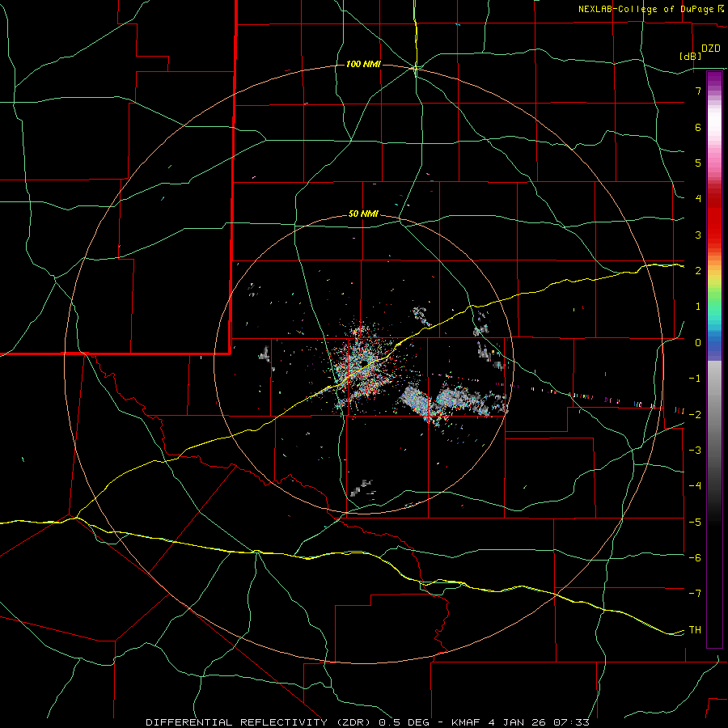Click the bottom caption DIFFERENTIAL REFLECTIVITY (ZDR)
This screenshot has width=728, height=728.
pos(260,722)
